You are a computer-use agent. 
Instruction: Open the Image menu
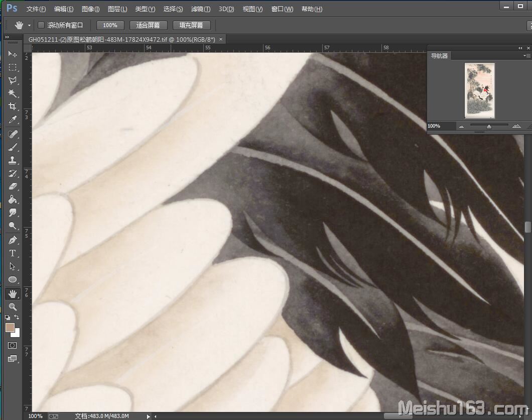click(x=90, y=9)
